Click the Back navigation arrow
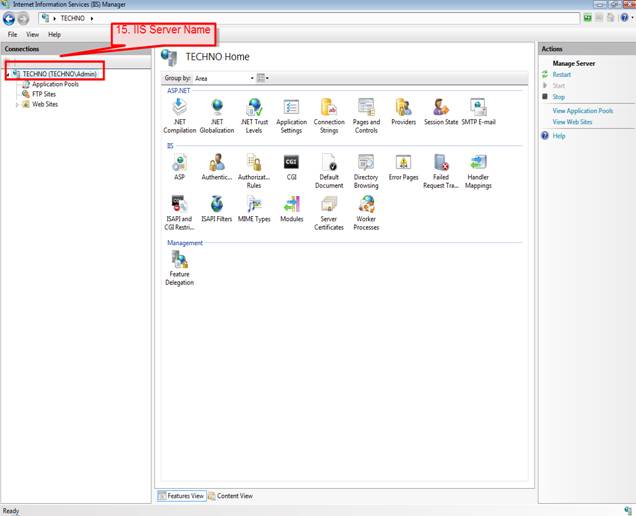Image resolution: width=636 pixels, height=516 pixels. pos(9,18)
